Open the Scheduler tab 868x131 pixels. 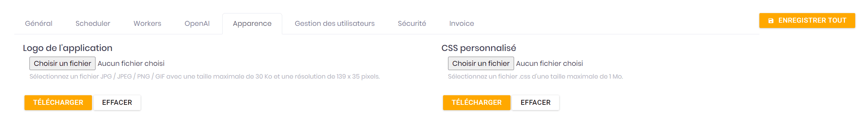[93, 23]
